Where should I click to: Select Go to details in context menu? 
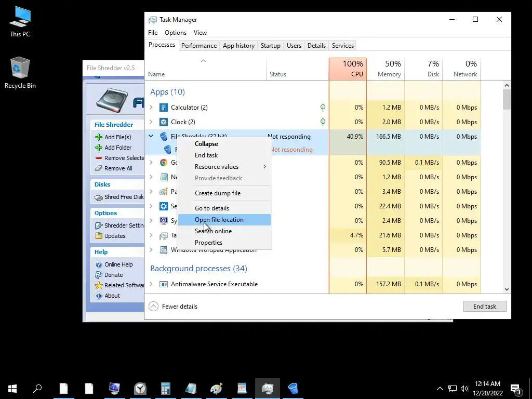[x=224, y=208]
